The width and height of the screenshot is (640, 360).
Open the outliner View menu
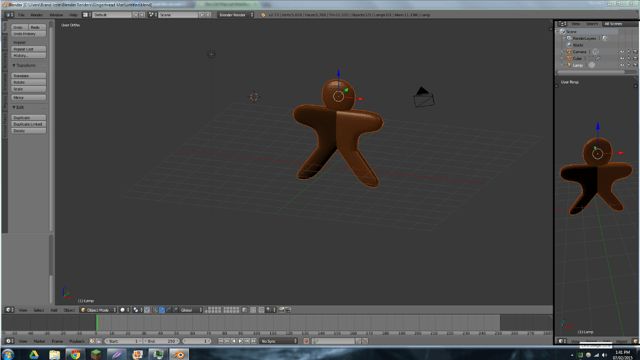tap(576, 24)
